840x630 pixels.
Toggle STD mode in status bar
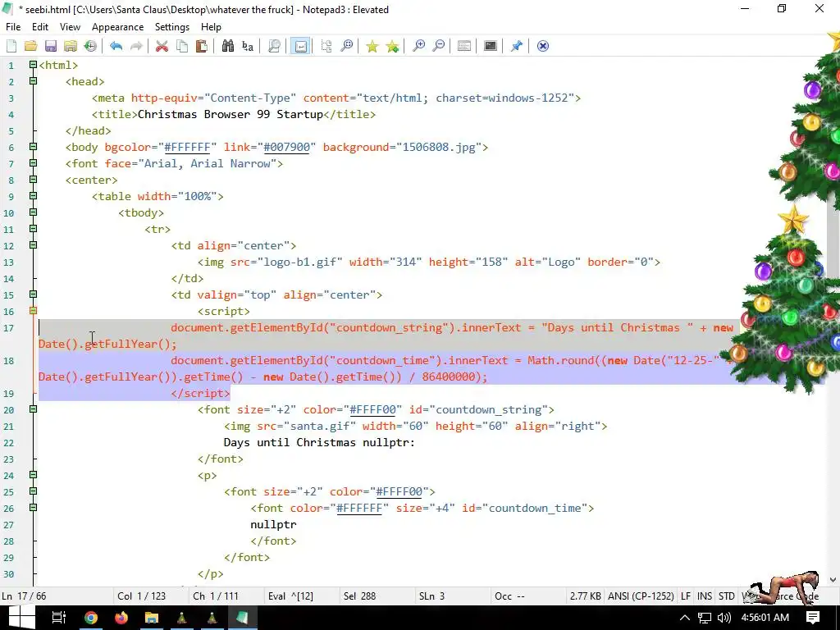pos(727,596)
